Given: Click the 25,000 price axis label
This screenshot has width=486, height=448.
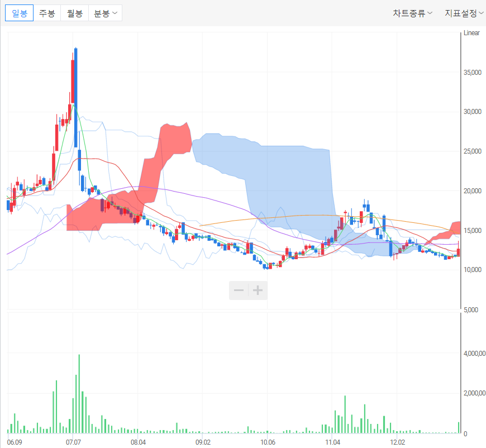Looking at the screenshot, I should click(473, 151).
